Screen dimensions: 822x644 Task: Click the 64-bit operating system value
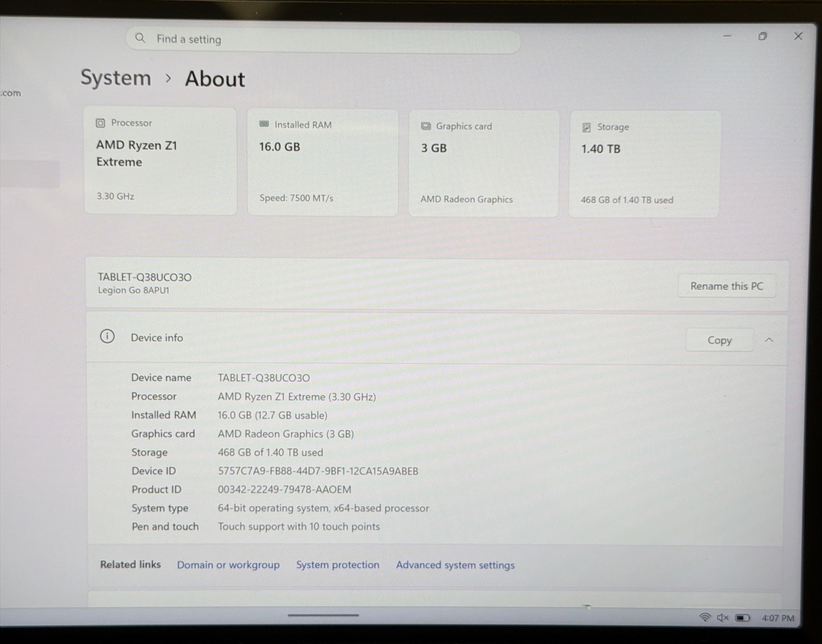(323, 508)
